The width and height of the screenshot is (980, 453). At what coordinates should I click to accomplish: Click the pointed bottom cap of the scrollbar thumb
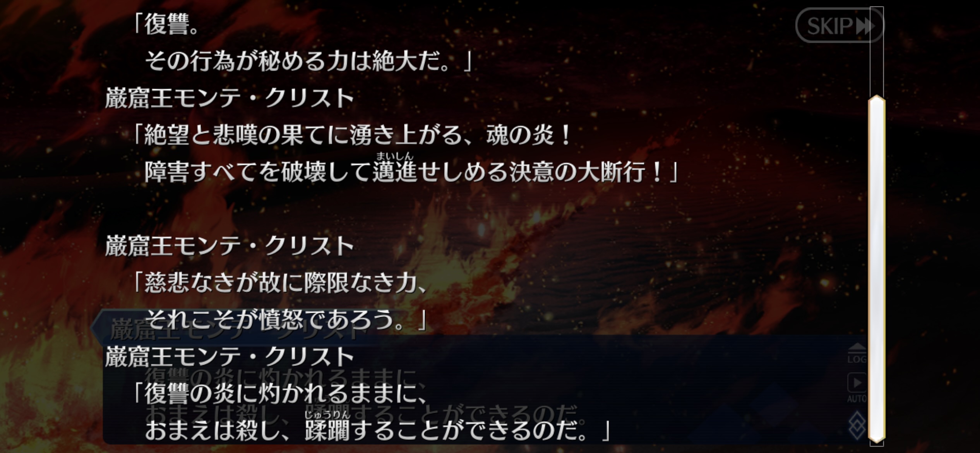pos(877,438)
